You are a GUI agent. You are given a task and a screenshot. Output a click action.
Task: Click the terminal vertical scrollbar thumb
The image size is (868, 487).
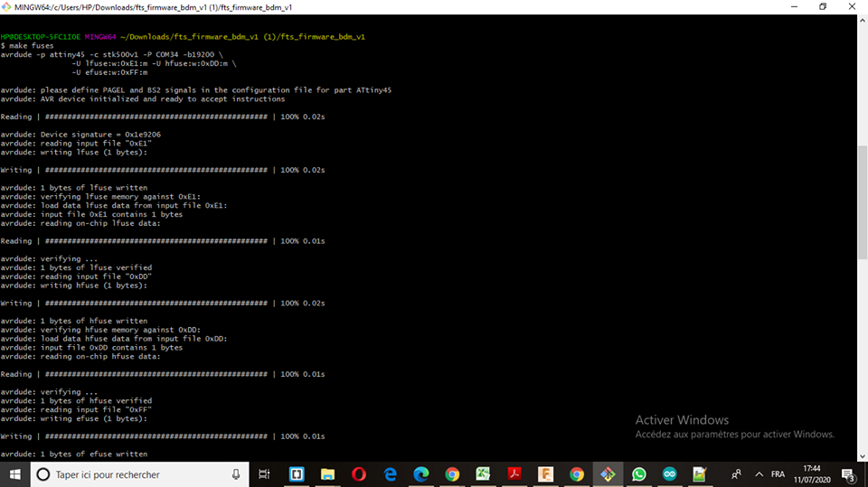point(863,202)
